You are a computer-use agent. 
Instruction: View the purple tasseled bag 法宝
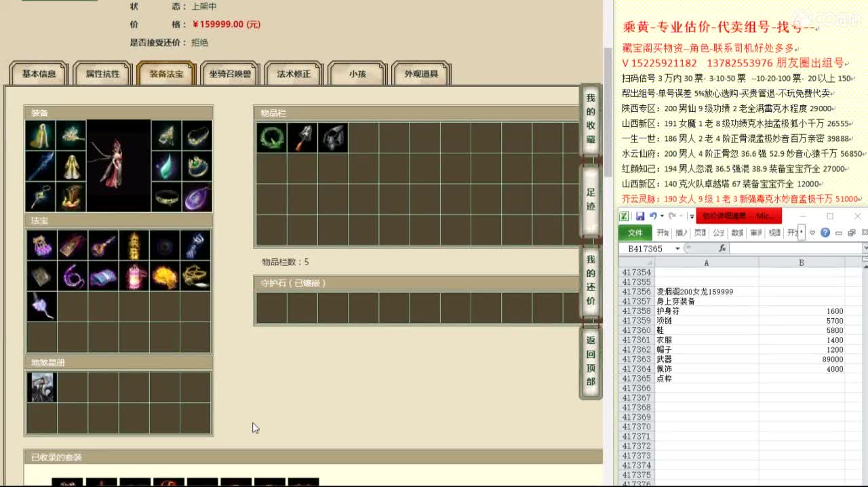pyautogui.click(x=41, y=246)
